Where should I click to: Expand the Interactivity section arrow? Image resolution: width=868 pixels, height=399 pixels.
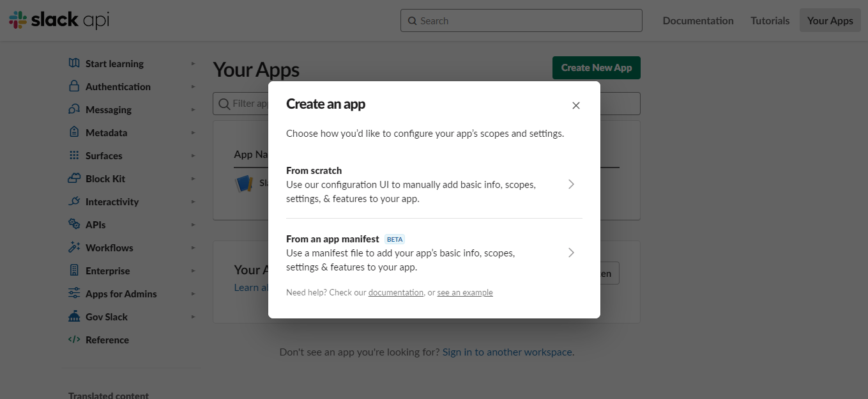pos(193,201)
